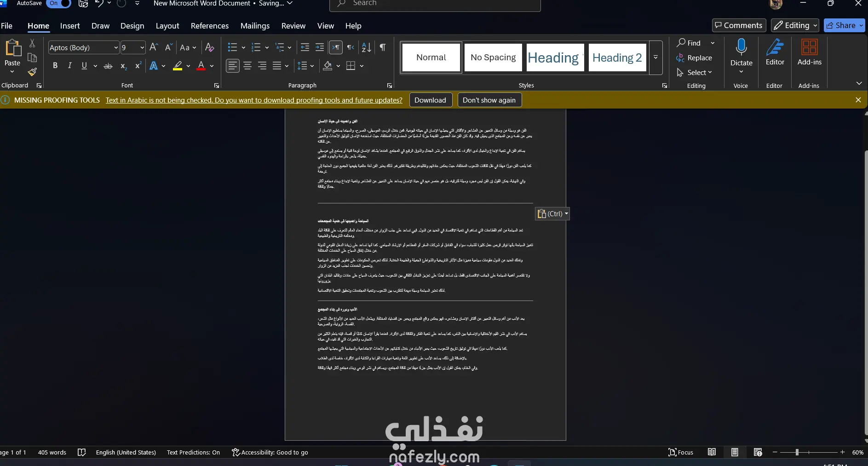The height and width of the screenshot is (466, 868).
Task: Toggle bold formatting
Action: (x=55, y=66)
